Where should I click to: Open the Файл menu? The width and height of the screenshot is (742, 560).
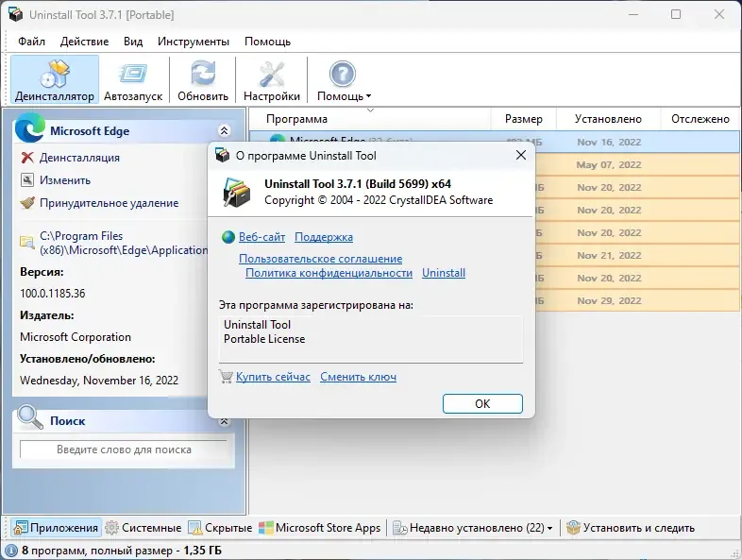pyautogui.click(x=32, y=42)
